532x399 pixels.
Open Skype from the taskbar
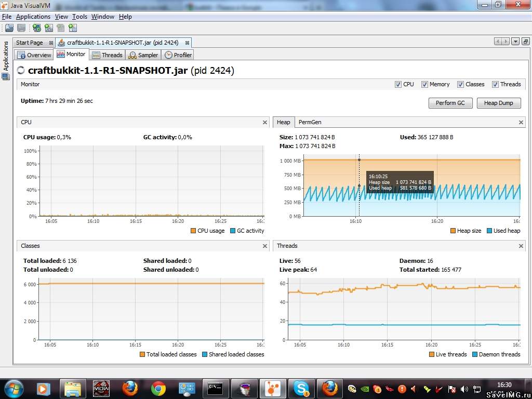pos(301,389)
